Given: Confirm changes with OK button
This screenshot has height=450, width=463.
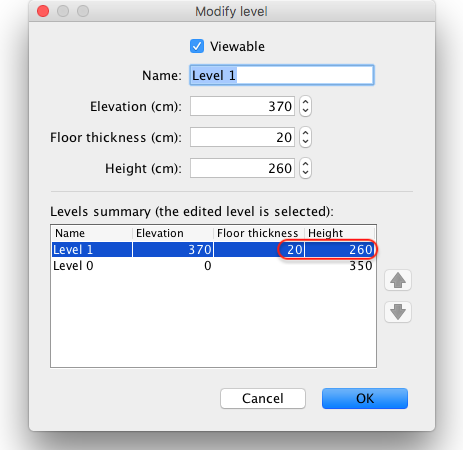Looking at the screenshot, I should (x=365, y=398).
